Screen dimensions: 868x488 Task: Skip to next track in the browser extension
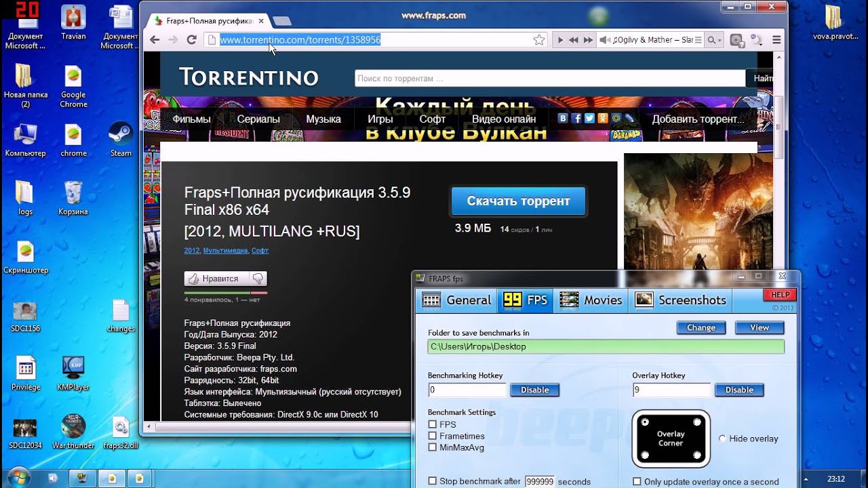(588, 40)
